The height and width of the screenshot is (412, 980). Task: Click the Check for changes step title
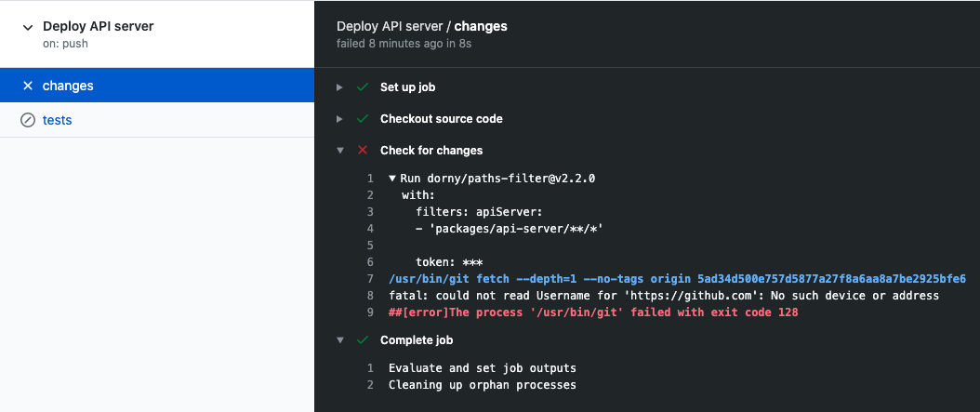click(431, 151)
